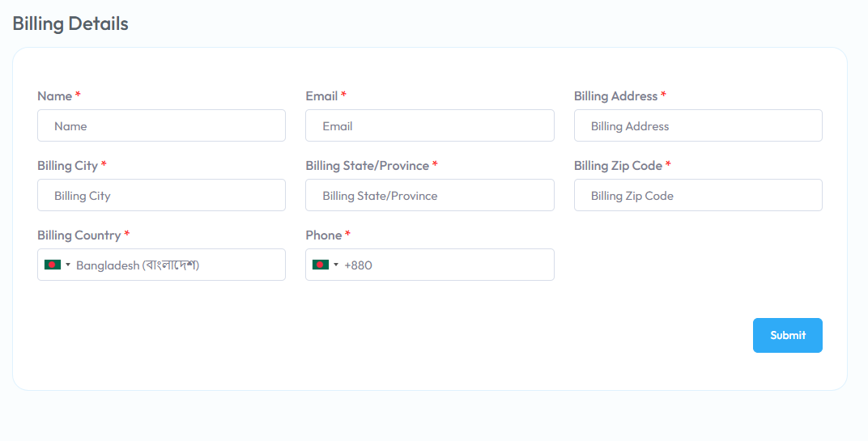Select the Billing Address text box

(698, 125)
